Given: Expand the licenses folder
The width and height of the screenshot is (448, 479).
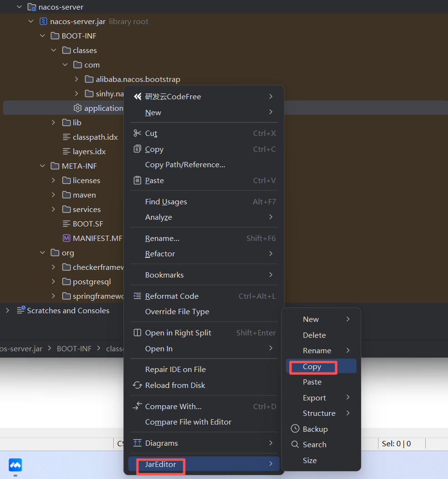Looking at the screenshot, I should (x=54, y=180).
